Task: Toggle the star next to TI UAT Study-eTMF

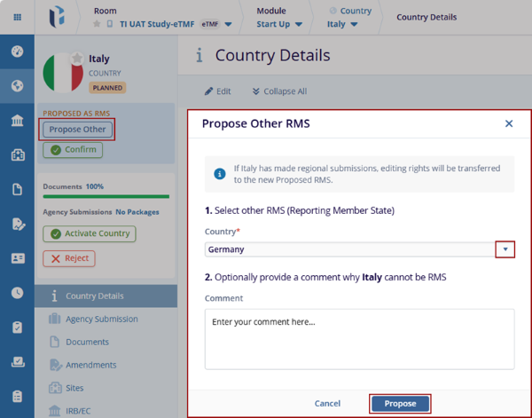Action: [x=97, y=25]
